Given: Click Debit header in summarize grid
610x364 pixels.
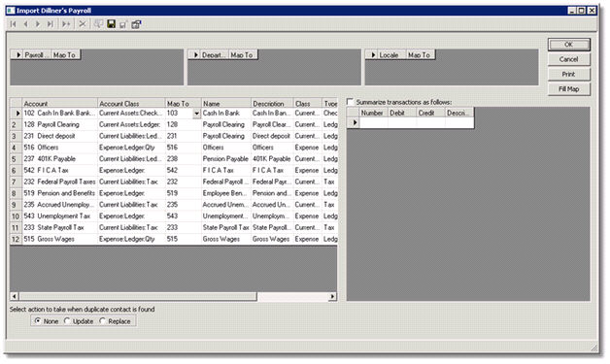Looking at the screenshot, I should click(402, 113).
